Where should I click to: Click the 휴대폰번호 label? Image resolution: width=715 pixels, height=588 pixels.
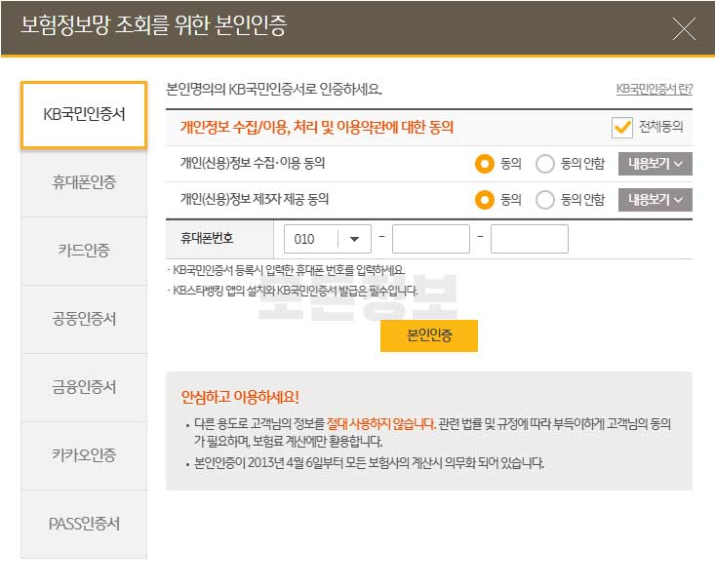(x=207, y=238)
